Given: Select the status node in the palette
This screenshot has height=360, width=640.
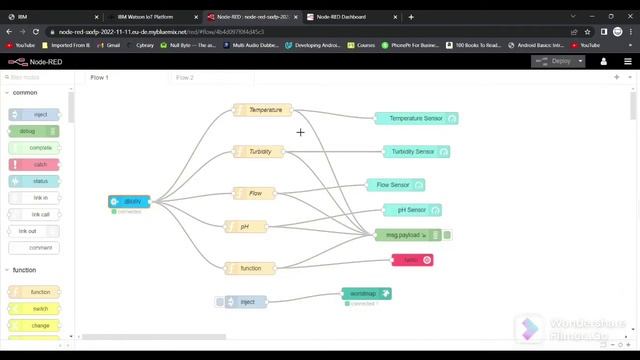Looking at the screenshot, I should tap(34, 181).
